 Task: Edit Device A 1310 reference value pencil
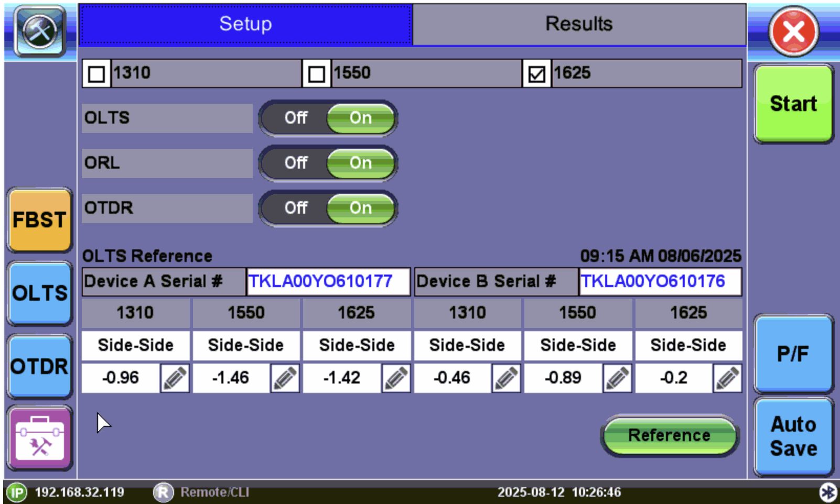pyautogui.click(x=175, y=378)
